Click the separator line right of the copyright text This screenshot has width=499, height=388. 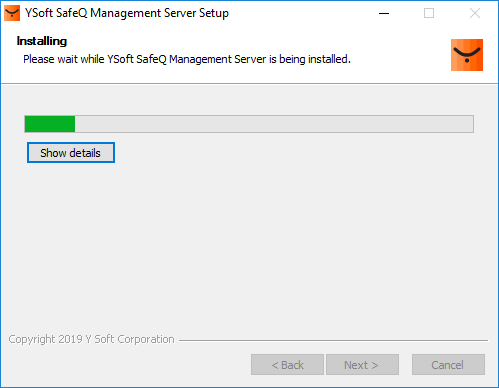pos(333,340)
